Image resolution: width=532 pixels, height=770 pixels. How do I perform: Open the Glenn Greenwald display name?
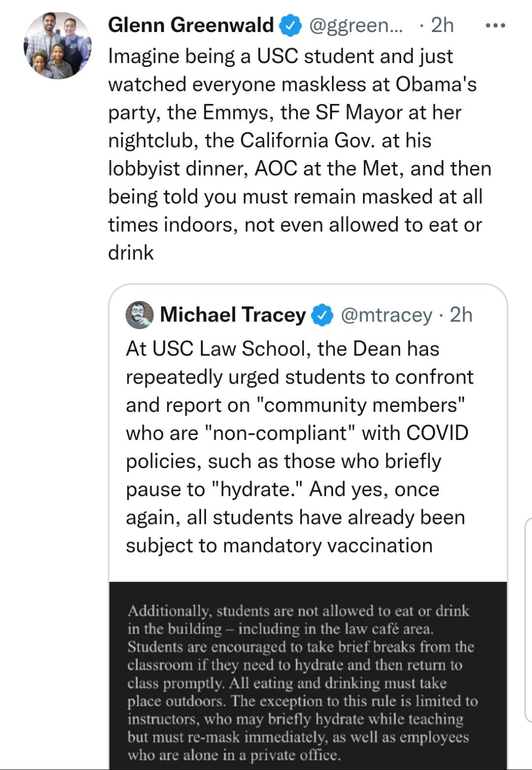tap(190, 25)
